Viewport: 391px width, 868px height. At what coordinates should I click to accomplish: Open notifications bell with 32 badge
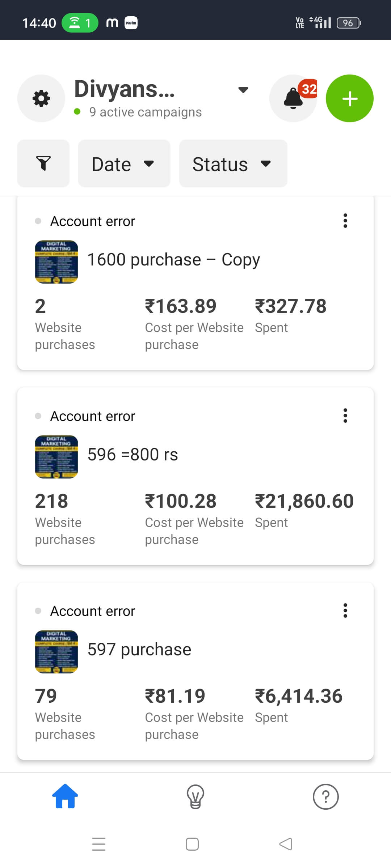(x=293, y=98)
